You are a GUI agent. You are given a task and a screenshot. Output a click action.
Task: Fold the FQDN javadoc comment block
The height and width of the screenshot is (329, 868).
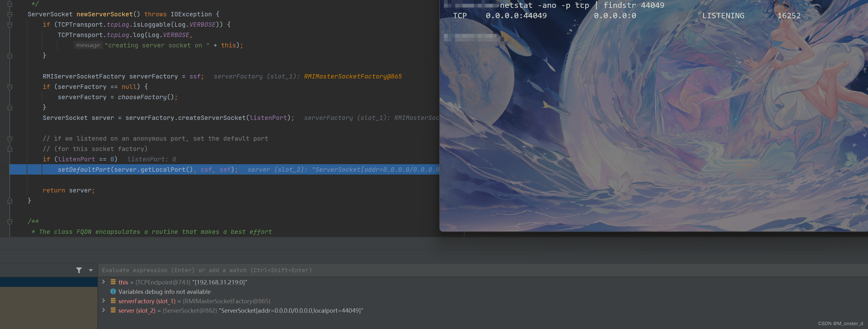(10, 222)
